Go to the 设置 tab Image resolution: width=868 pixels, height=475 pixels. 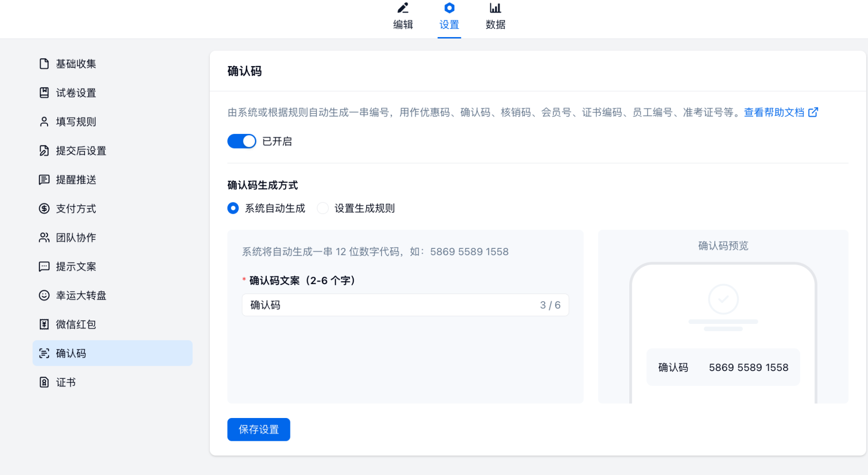449,17
